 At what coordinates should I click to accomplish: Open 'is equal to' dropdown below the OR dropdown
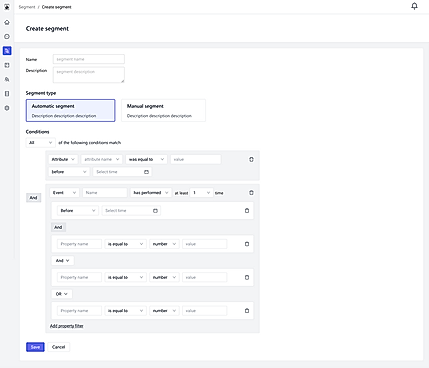(125, 311)
